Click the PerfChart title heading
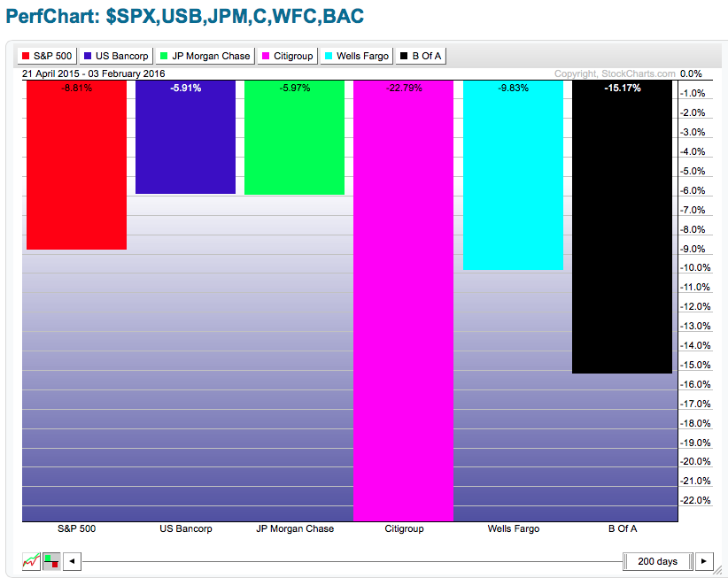 185,16
